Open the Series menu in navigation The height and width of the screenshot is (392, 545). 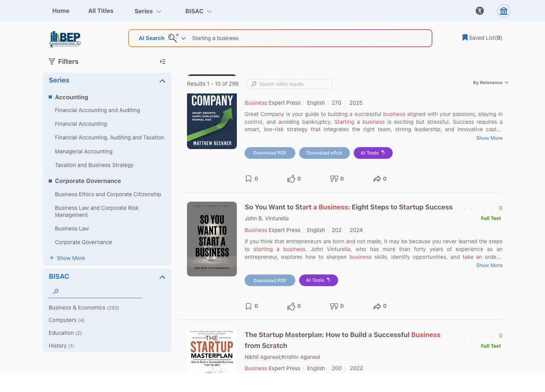(x=148, y=11)
